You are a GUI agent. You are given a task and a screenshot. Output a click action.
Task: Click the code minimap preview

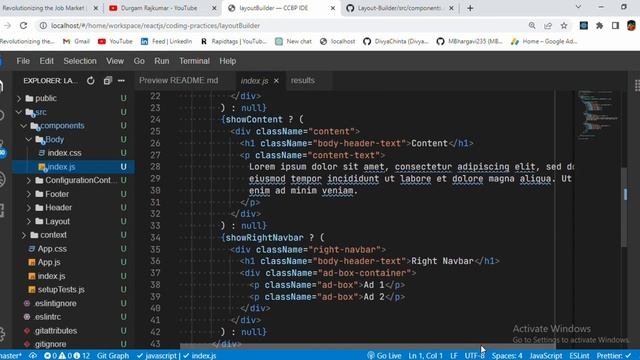coord(598,115)
